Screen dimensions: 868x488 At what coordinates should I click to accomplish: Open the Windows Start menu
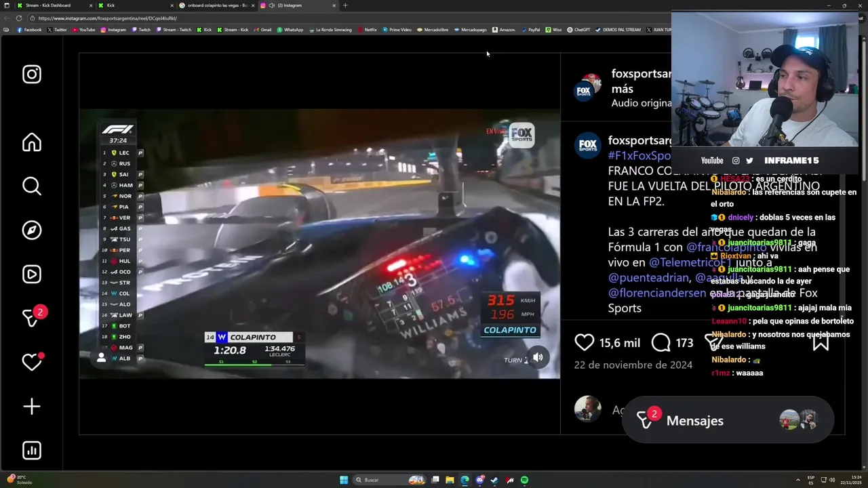pos(344,480)
